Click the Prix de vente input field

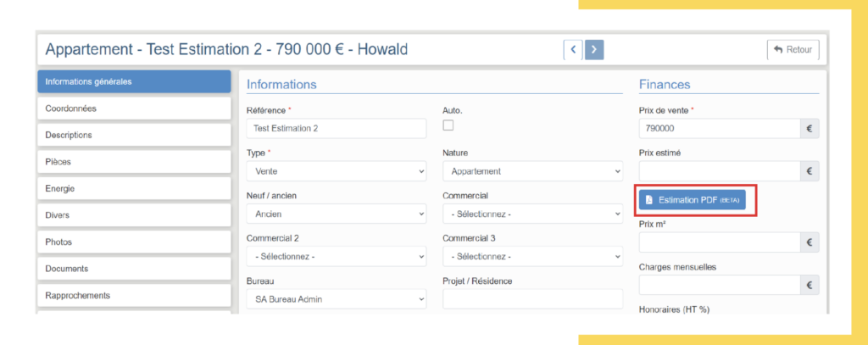tap(719, 129)
